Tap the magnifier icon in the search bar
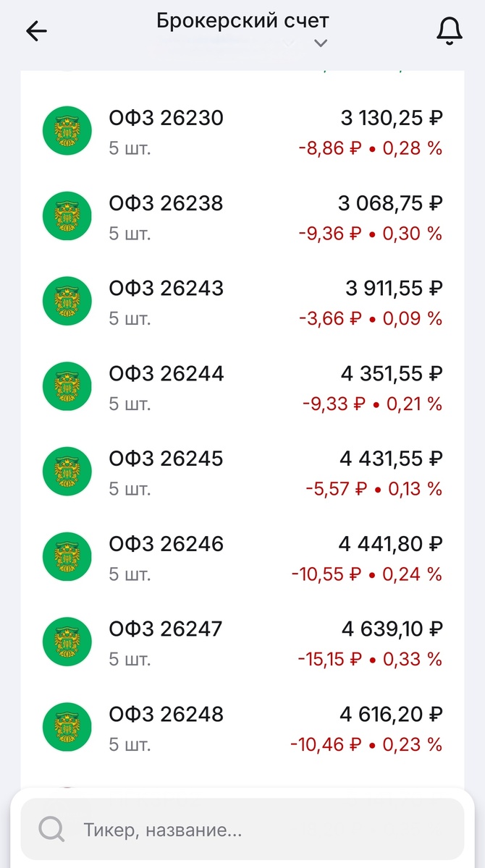Screen dimensions: 485x868 [51, 829]
